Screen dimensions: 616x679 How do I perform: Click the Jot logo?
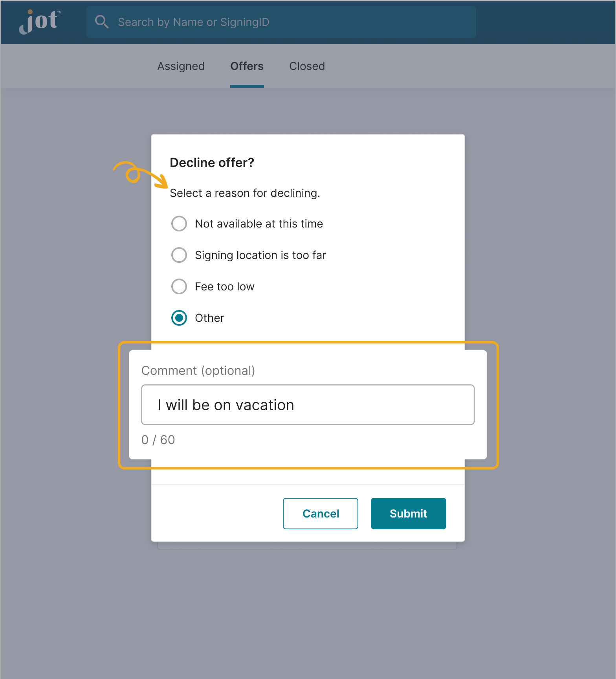point(40,22)
